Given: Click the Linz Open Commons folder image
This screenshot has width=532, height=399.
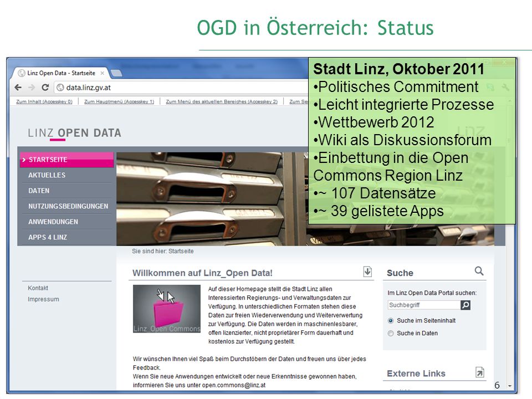Looking at the screenshot, I should tap(167, 309).
